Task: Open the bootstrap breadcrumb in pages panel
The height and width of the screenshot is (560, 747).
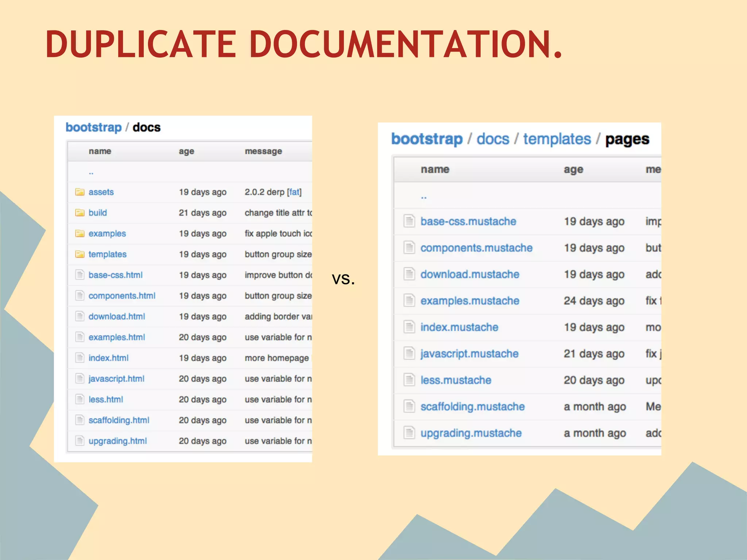Action: [x=427, y=139]
